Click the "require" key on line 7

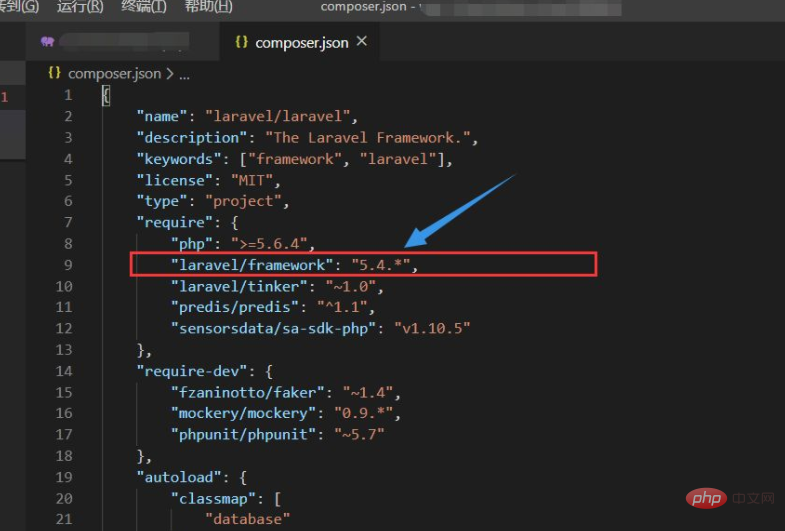(x=175, y=222)
